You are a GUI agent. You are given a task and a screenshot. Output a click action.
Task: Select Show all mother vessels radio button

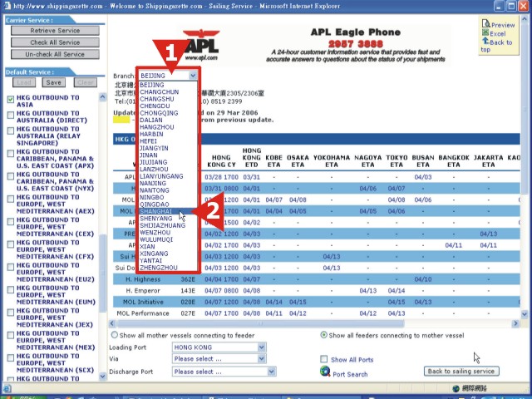115,335
